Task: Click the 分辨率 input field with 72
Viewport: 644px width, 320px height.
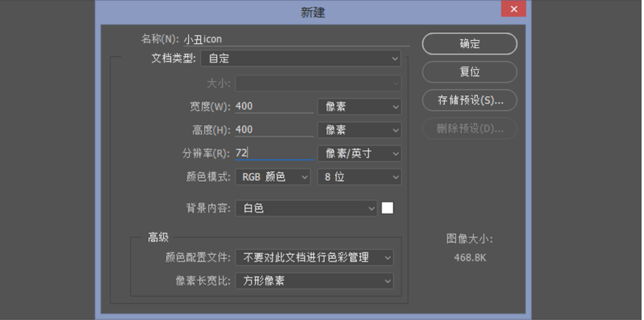Action: pos(274,153)
